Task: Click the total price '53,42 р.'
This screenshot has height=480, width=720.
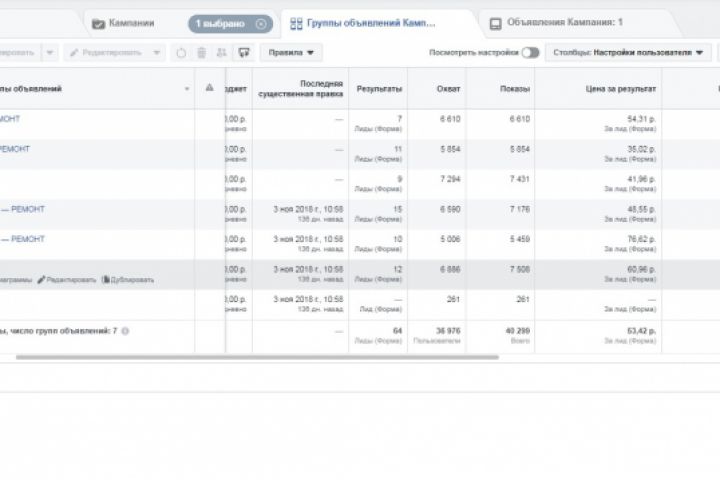Action: click(641, 331)
